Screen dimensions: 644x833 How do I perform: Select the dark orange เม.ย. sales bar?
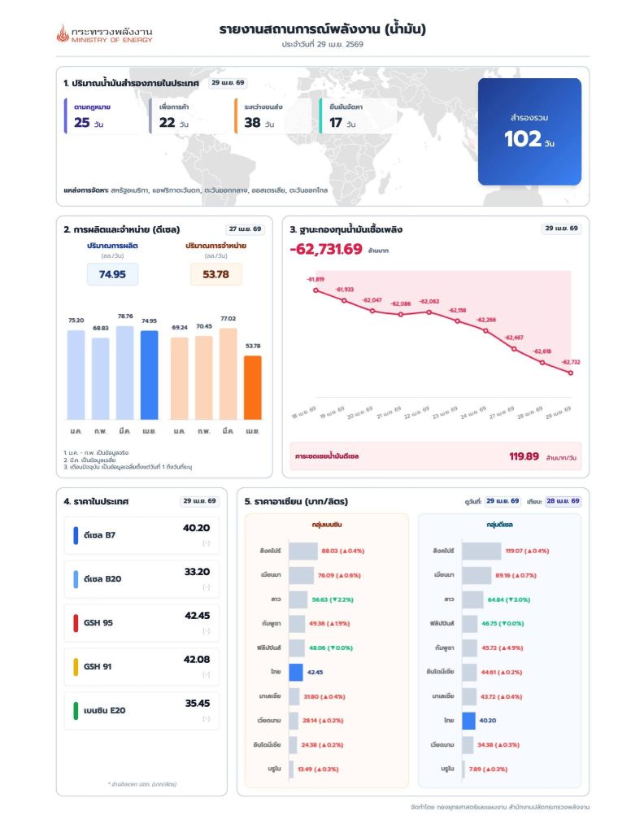tap(253, 387)
